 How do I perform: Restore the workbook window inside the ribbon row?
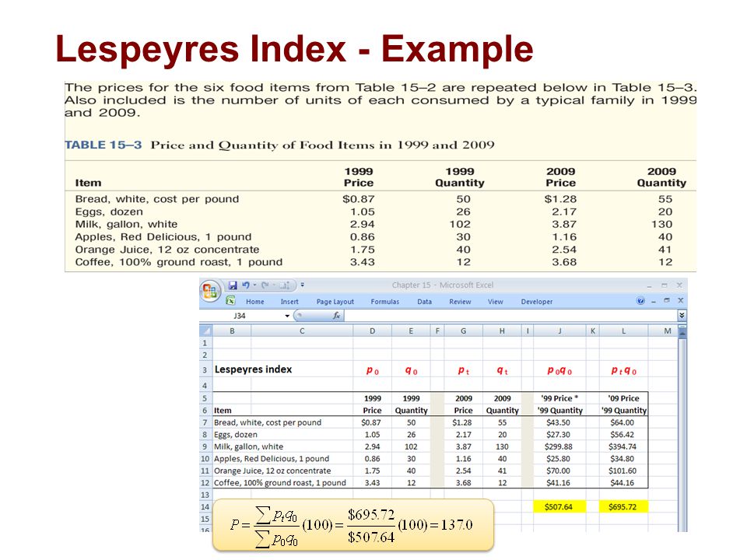[x=667, y=300]
